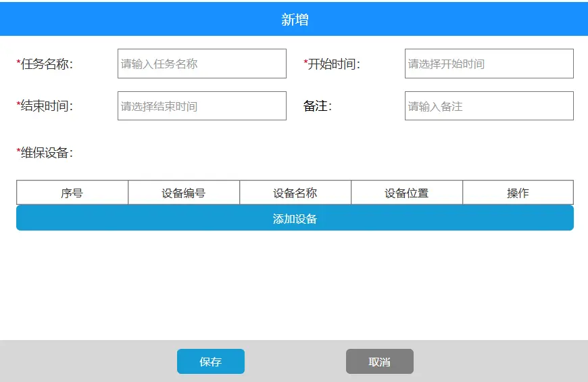The width and height of the screenshot is (588, 382).
Task: Click the 设备名称 column header
Action: pyautogui.click(x=295, y=193)
